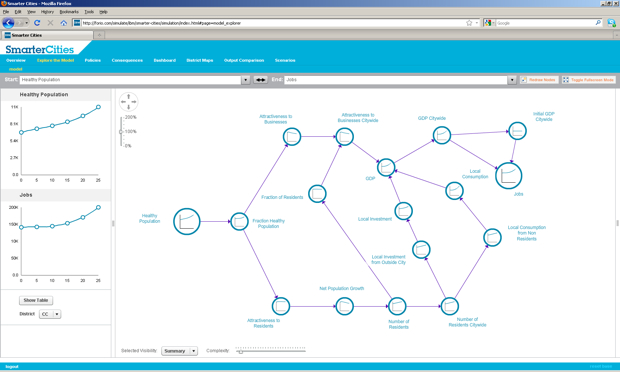This screenshot has width=620, height=372.
Task: Click the Firefox reload page icon
Action: pos(37,23)
